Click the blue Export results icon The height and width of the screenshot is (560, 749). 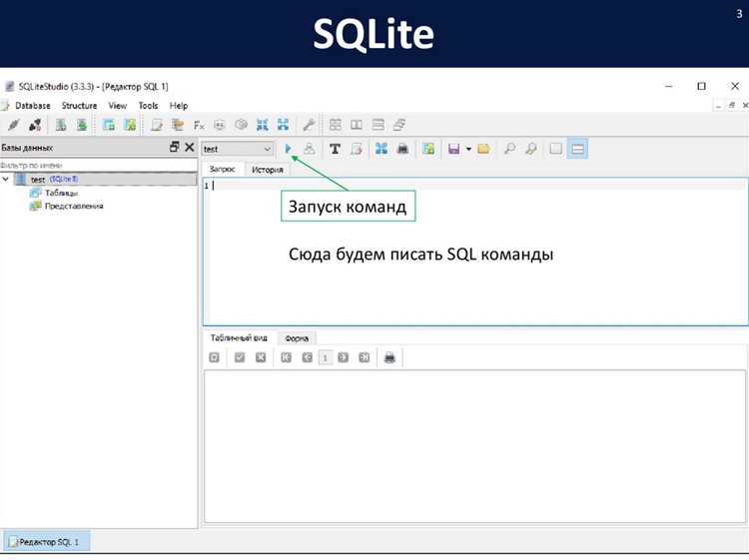(x=380, y=149)
